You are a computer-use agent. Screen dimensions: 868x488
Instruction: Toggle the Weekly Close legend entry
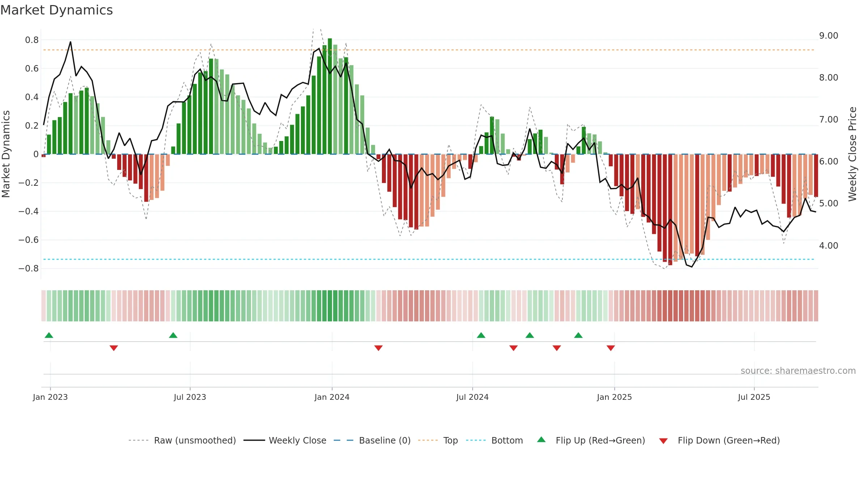285,440
